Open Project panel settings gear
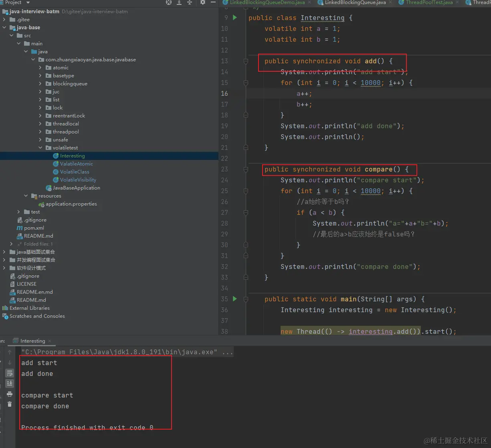The image size is (491, 448). pos(203,2)
